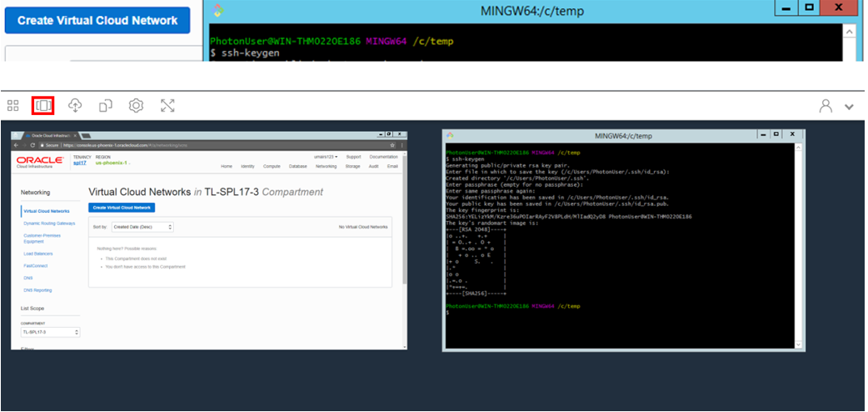
Task: Click the Documentation link
Action: (x=384, y=157)
